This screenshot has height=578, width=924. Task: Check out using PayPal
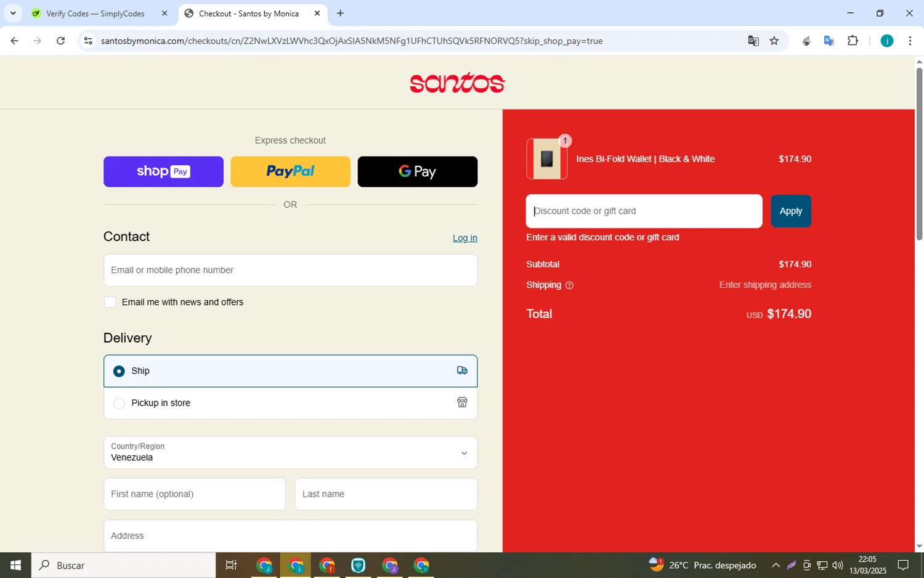(x=290, y=171)
